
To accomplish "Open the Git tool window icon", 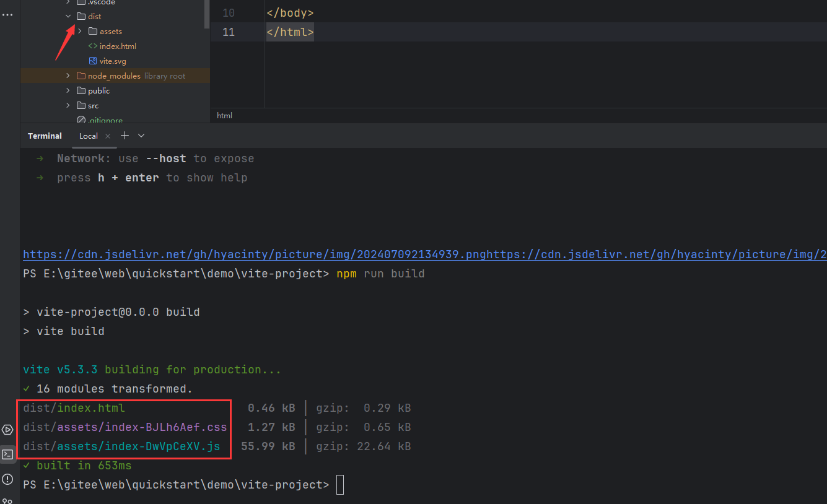I will click(x=7, y=501).
